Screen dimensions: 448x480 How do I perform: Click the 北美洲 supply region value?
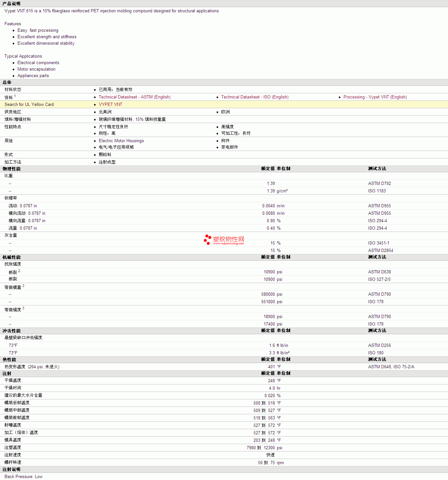point(105,112)
